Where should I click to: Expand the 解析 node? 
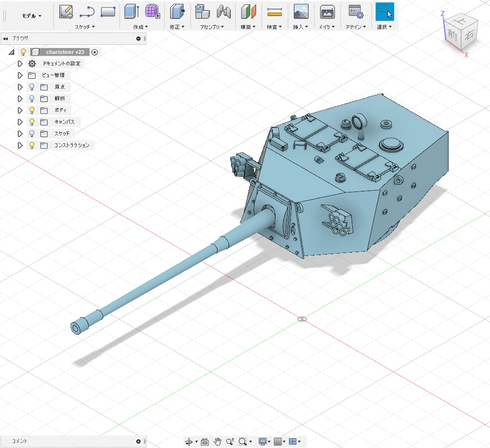tap(20, 99)
